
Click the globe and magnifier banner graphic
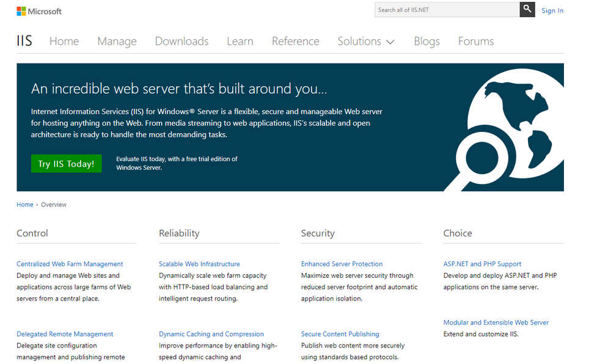tap(505, 129)
